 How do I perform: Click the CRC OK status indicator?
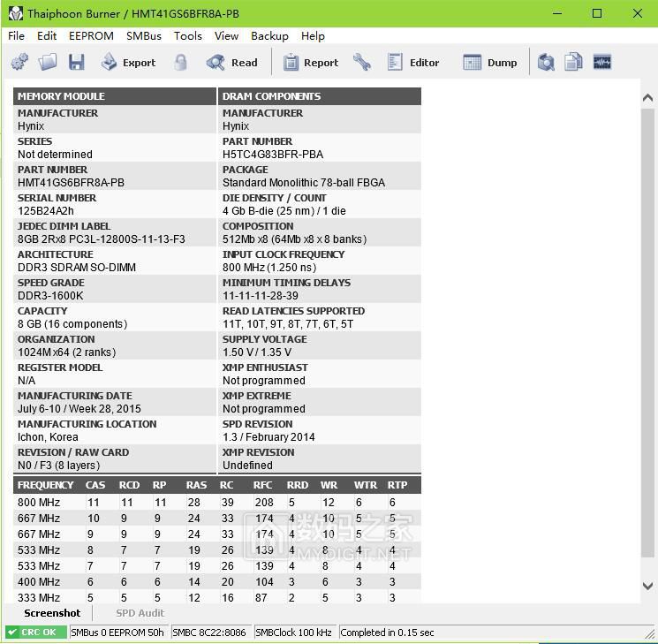pyautogui.click(x=36, y=632)
